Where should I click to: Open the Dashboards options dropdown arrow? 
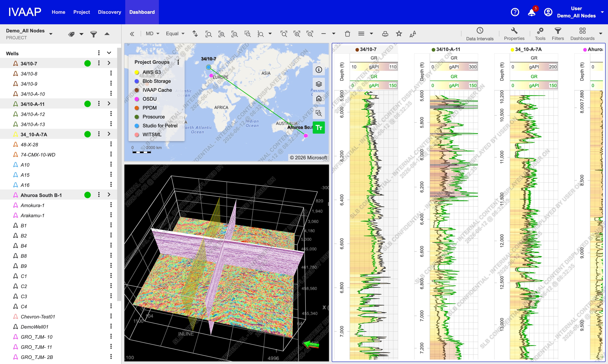click(x=601, y=34)
